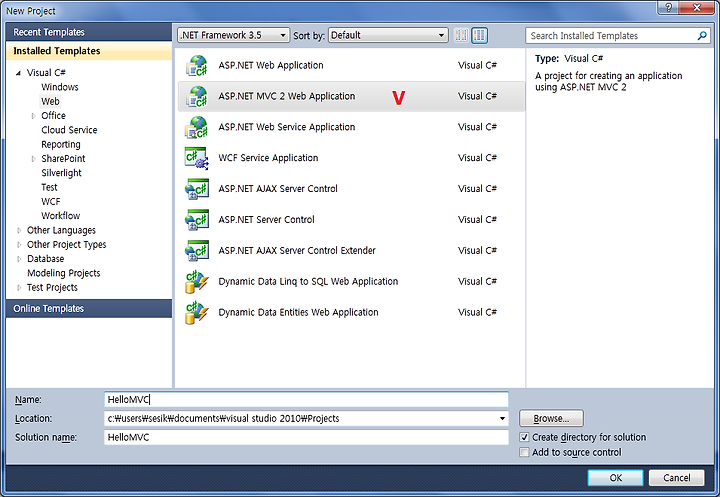The height and width of the screenshot is (497, 720).
Task: Select the ASP.NET AJAX Server Control text
Action: click(278, 189)
